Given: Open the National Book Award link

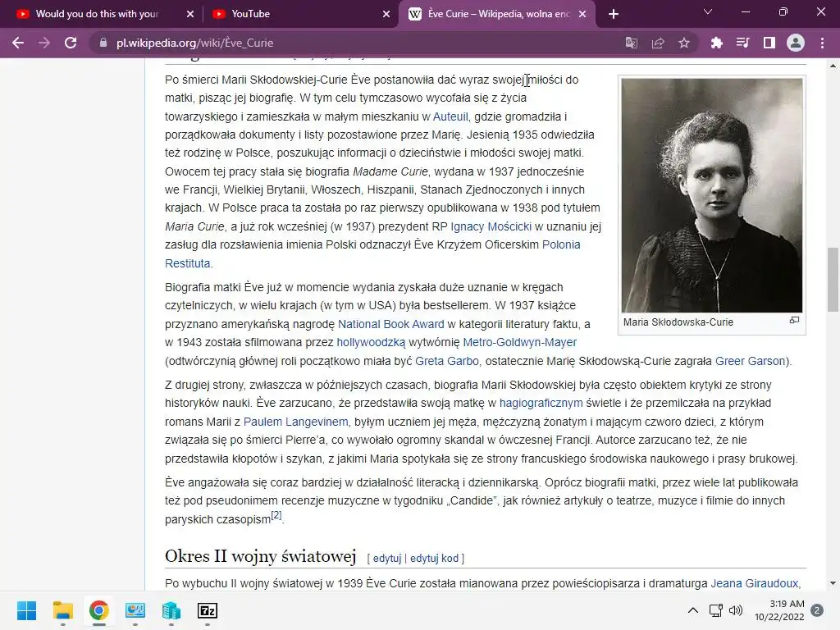Looking at the screenshot, I should coord(391,324).
